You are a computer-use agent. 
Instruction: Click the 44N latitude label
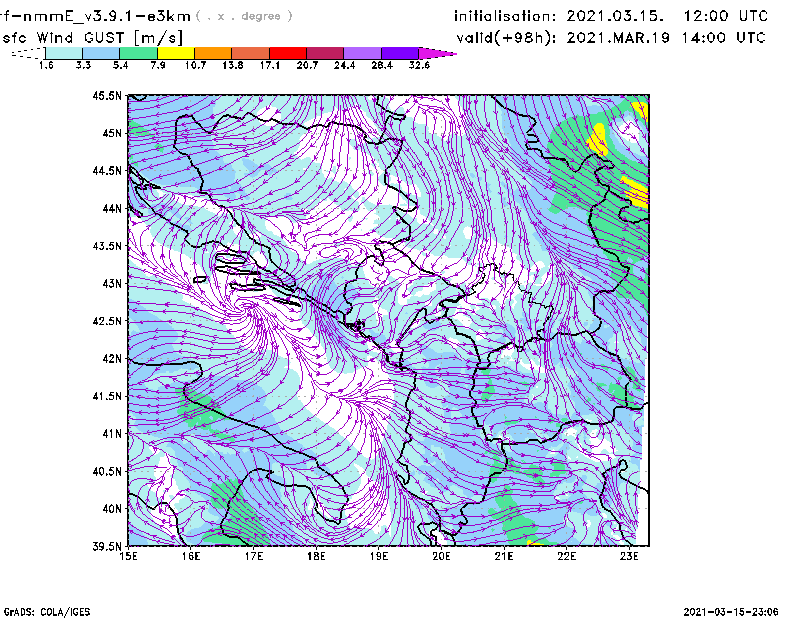pos(112,208)
